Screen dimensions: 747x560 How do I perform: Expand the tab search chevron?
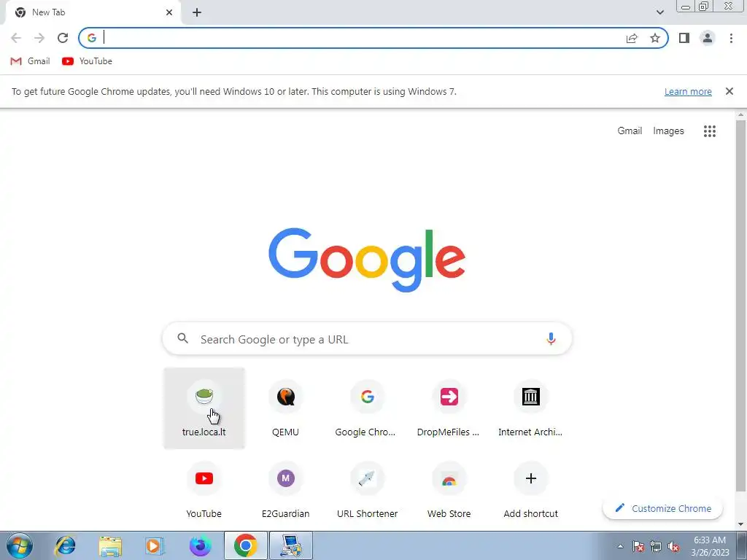659,12
